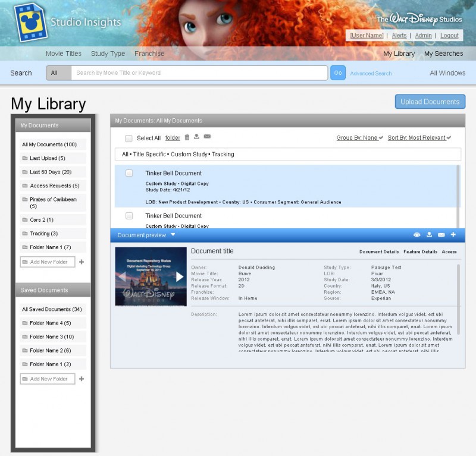
Task: Click the Upload Documents button
Action: pyautogui.click(x=430, y=102)
